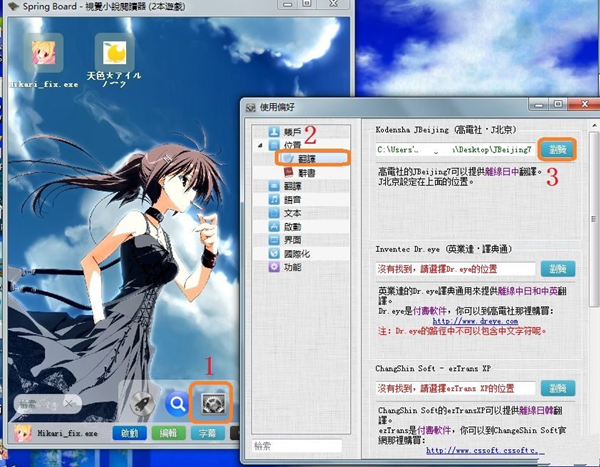Select 位置 category in preferences tree
The height and width of the screenshot is (467, 600).
(x=292, y=145)
